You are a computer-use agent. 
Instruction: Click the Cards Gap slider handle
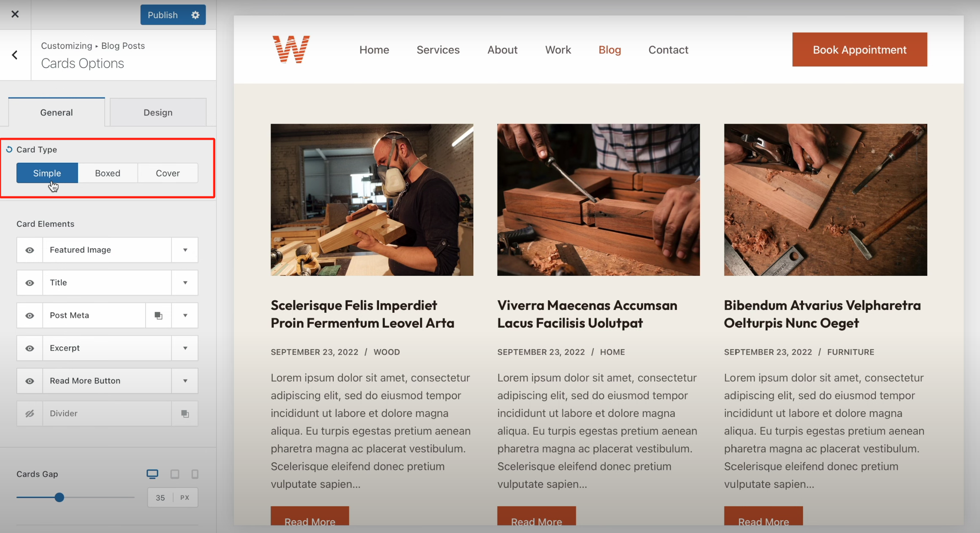click(60, 497)
